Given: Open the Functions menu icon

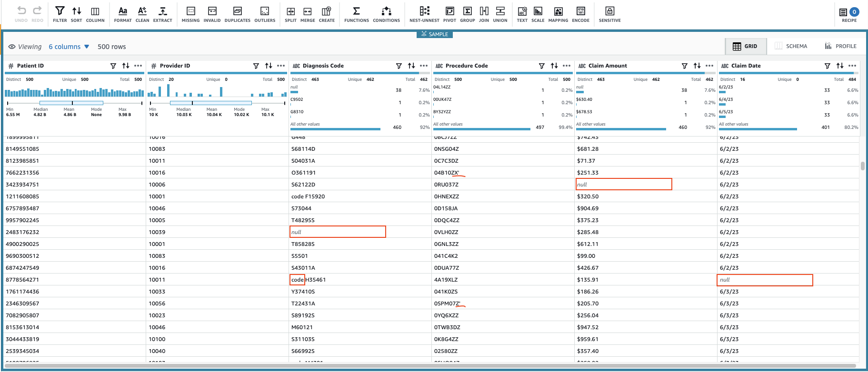Looking at the screenshot, I should click(356, 14).
